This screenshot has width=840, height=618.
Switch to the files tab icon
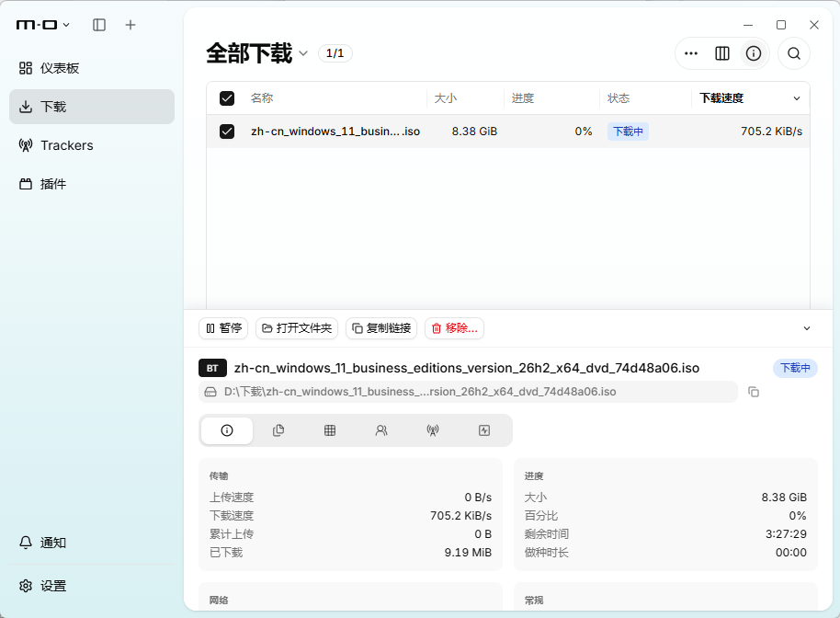click(x=278, y=430)
